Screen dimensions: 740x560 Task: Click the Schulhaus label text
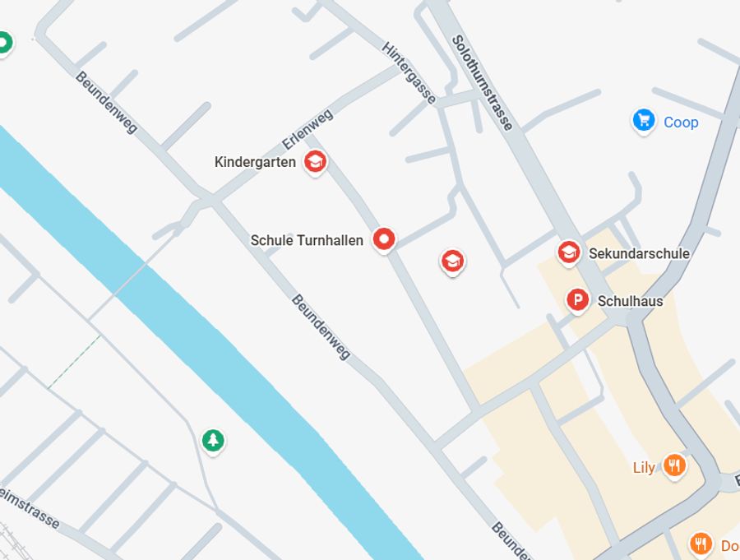[630, 301]
